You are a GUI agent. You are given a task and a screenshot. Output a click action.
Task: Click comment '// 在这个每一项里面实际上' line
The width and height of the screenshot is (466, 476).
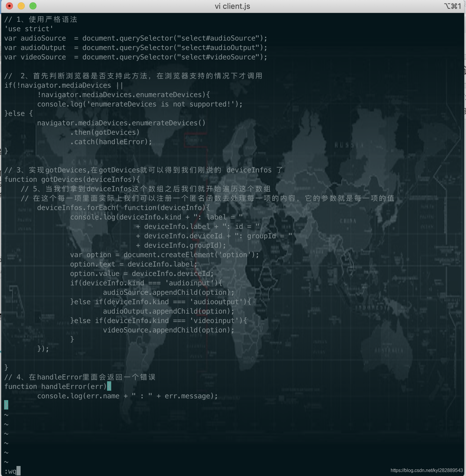click(207, 198)
